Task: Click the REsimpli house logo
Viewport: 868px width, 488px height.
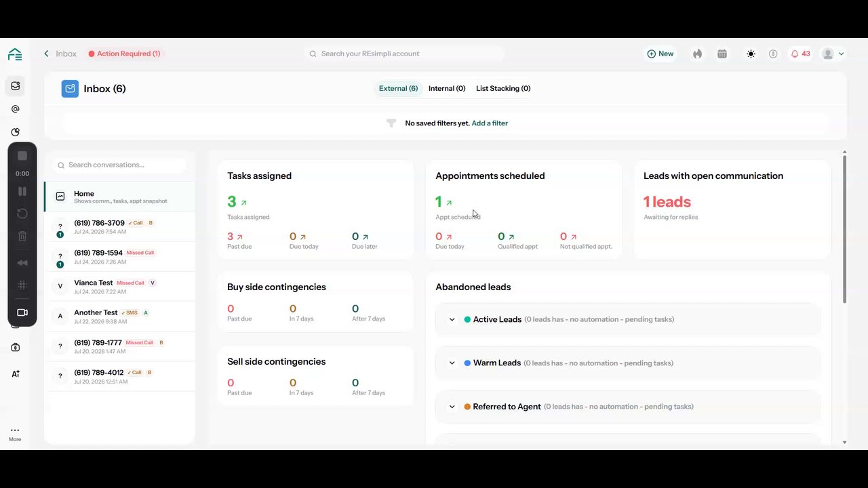Action: click(x=15, y=54)
